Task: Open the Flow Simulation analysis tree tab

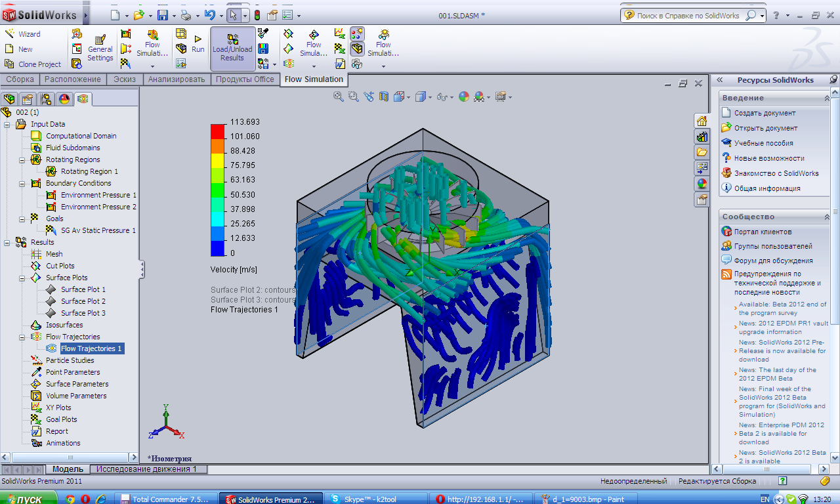Action: [x=83, y=99]
